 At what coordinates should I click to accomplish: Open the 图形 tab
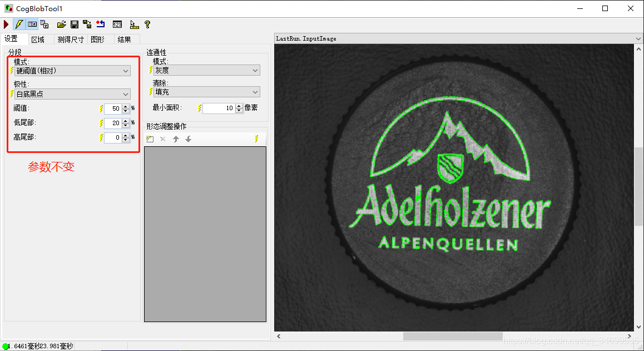98,39
